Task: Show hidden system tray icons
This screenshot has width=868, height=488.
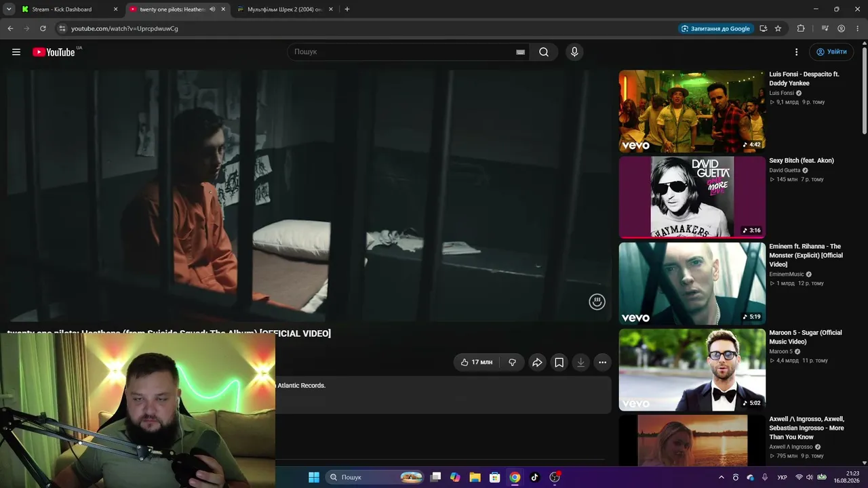Action: tap(721, 477)
